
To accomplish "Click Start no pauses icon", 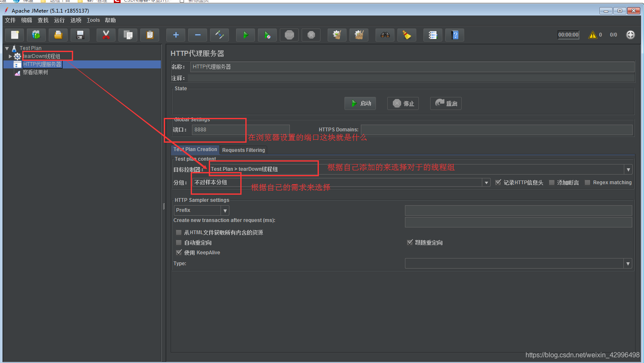I will point(267,35).
